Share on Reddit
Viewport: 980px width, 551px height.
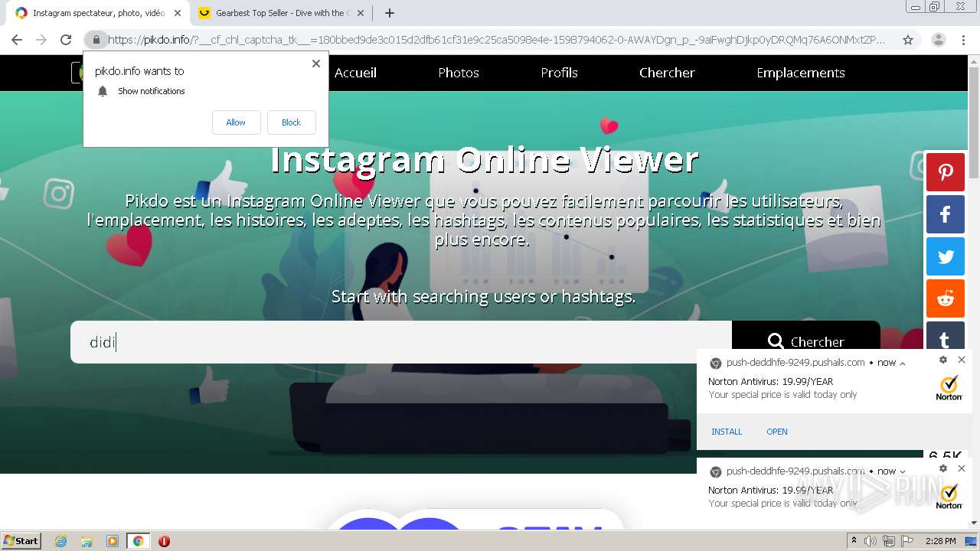(946, 298)
